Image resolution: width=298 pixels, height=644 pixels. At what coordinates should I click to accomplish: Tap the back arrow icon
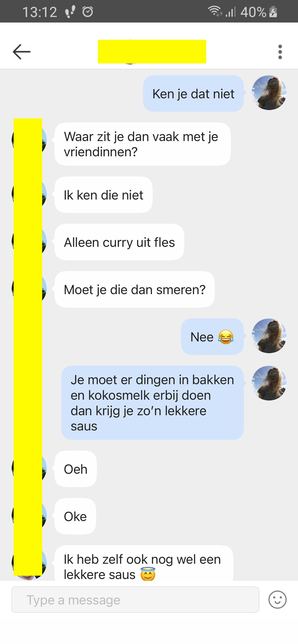(x=22, y=52)
